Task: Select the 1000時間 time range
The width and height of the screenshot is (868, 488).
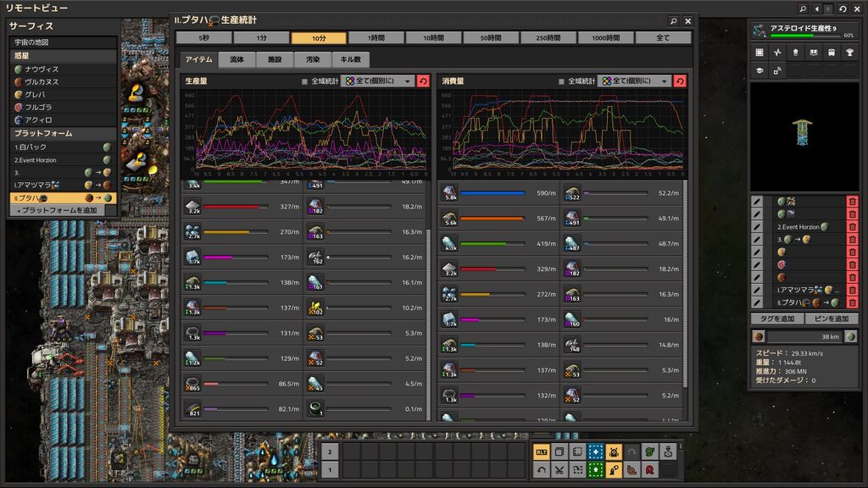Action: pos(605,37)
